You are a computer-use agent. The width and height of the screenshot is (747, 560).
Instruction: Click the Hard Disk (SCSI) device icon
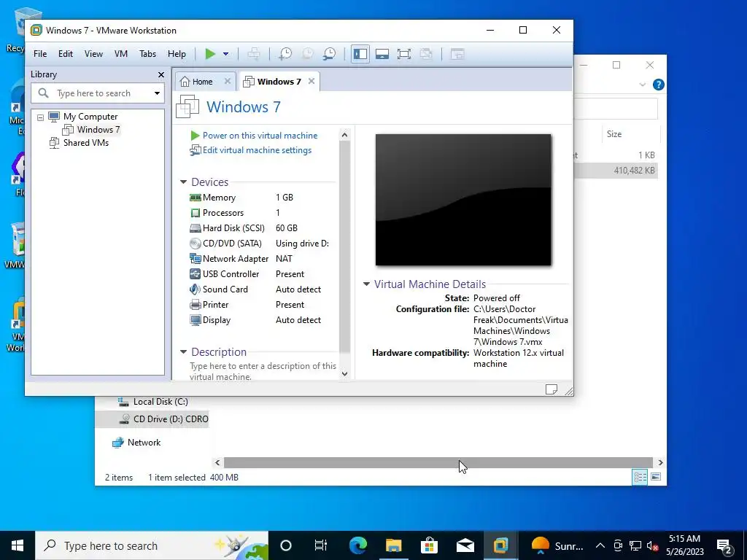(196, 228)
